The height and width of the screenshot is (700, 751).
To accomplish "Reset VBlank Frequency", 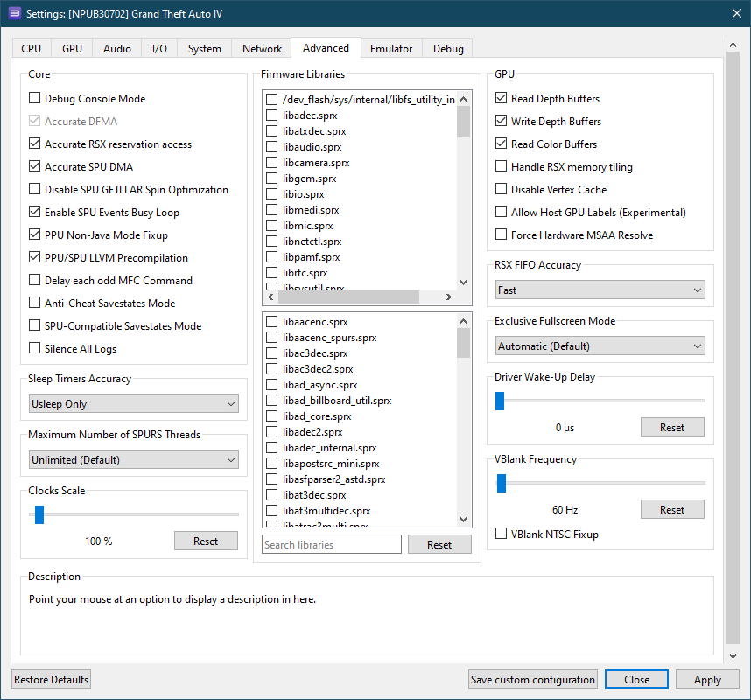I will click(x=672, y=509).
